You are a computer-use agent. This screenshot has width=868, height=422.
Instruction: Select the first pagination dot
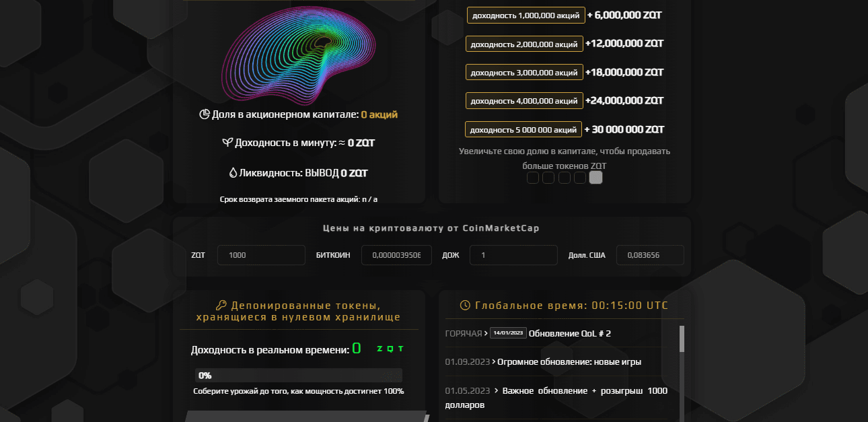(x=533, y=178)
